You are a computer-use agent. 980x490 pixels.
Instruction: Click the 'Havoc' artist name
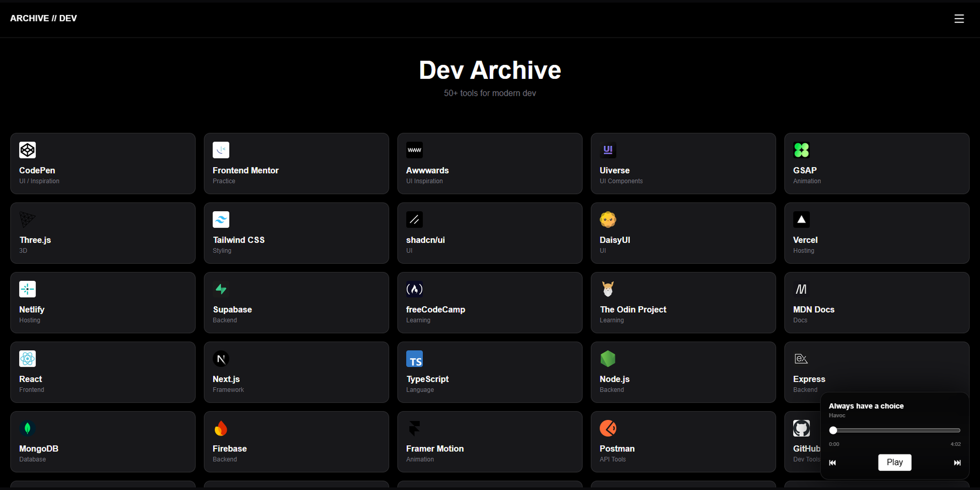tap(837, 415)
